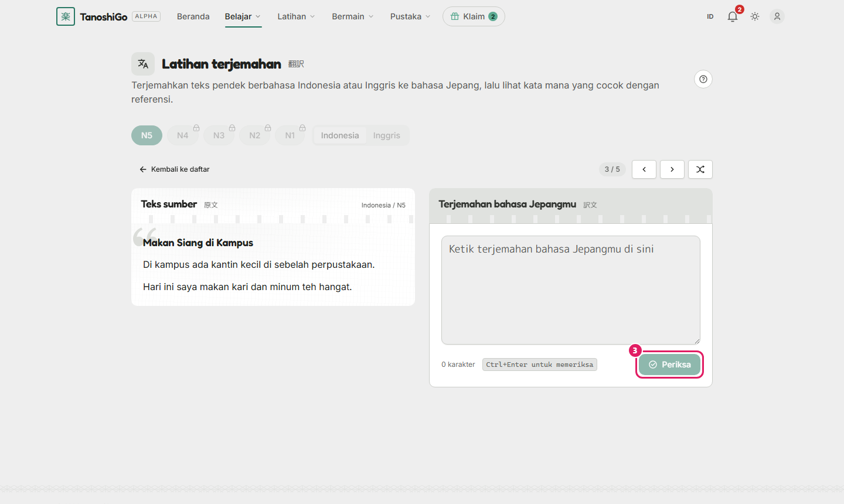This screenshot has width=844, height=504.
Task: Switch source language to Inggris
Action: tap(387, 135)
